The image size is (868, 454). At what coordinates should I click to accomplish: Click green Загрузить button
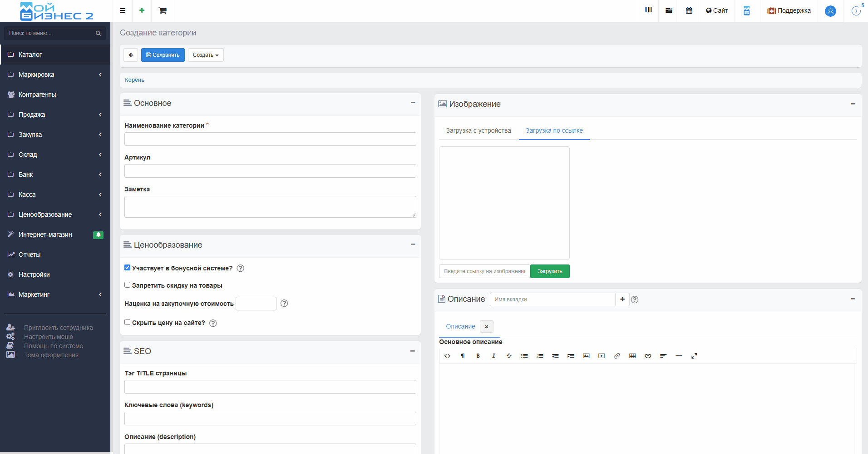point(550,271)
